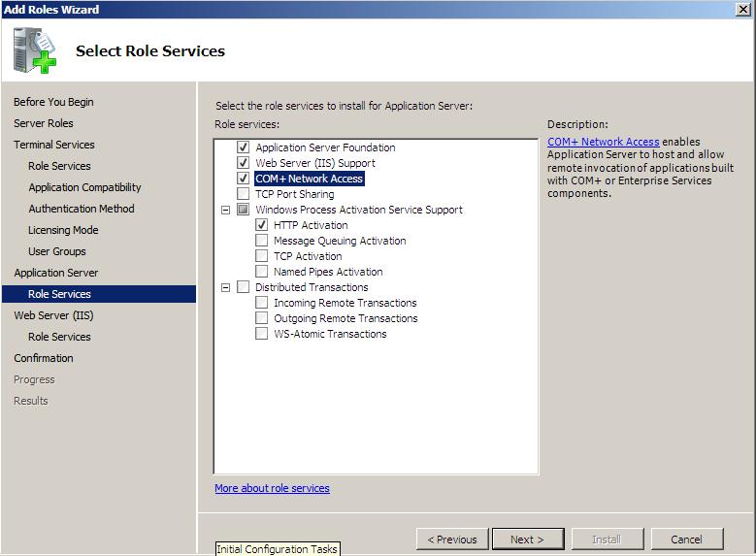Viewport: 756px width, 556px height.
Task: Open Authentication Method step
Action: coord(81,209)
